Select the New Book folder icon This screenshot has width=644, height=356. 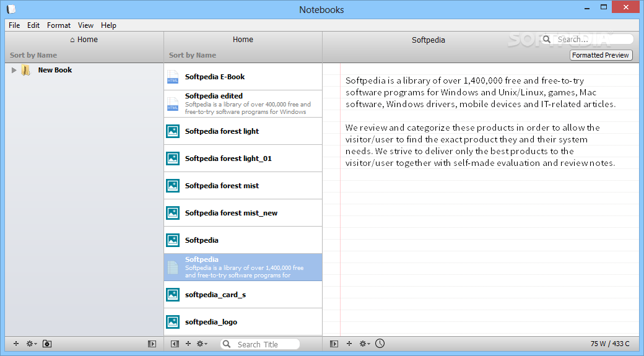tap(26, 70)
